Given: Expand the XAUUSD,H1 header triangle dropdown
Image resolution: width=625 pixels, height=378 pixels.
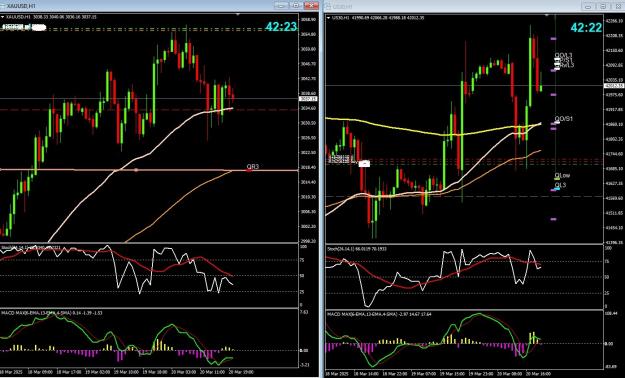Looking at the screenshot, I should pos(2,17).
